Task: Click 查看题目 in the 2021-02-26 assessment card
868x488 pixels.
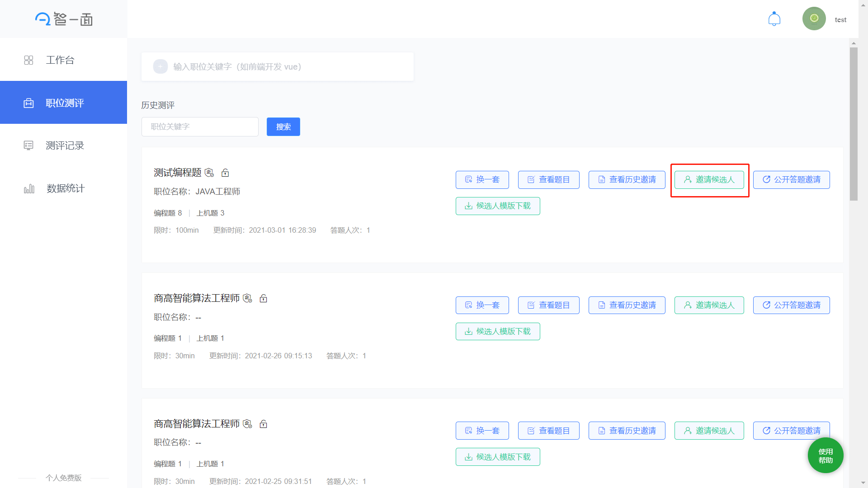Action: pyautogui.click(x=548, y=305)
